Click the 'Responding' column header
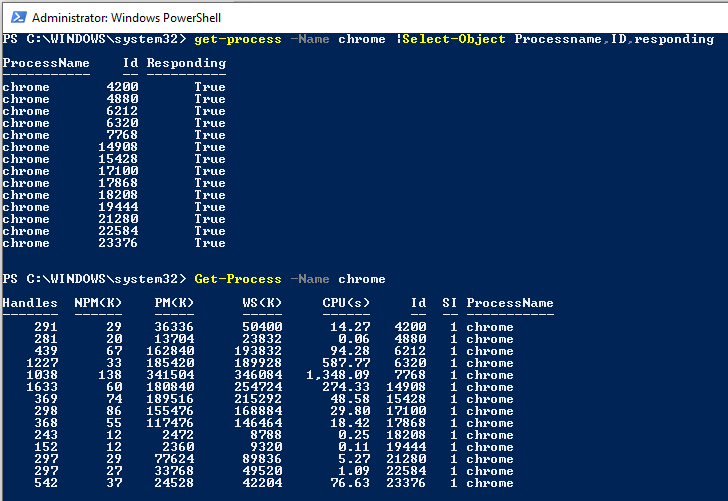 186,63
